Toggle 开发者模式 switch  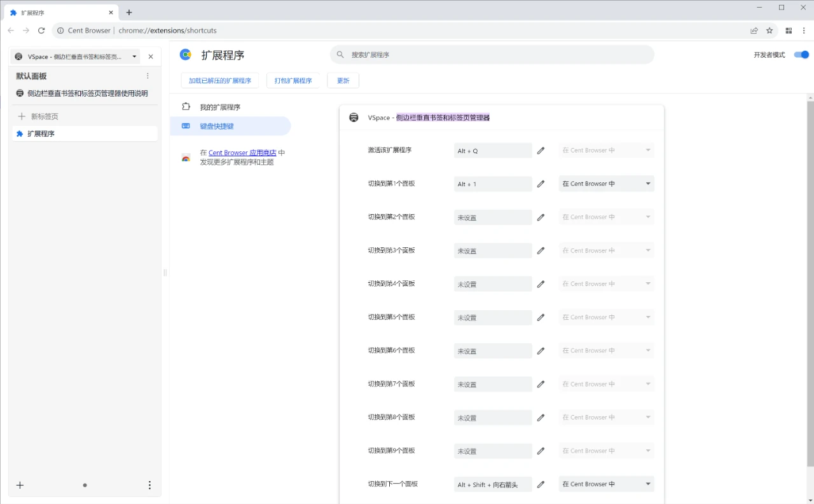[801, 55]
